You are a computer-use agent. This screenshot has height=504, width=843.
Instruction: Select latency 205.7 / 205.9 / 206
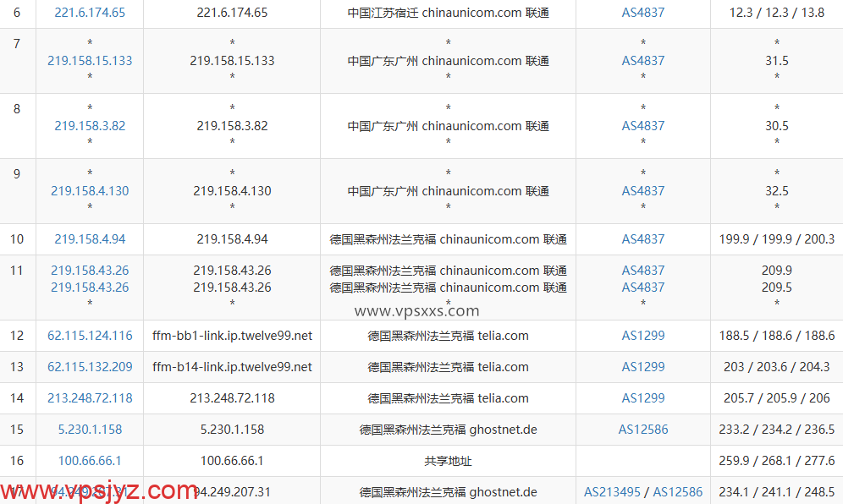click(776, 398)
